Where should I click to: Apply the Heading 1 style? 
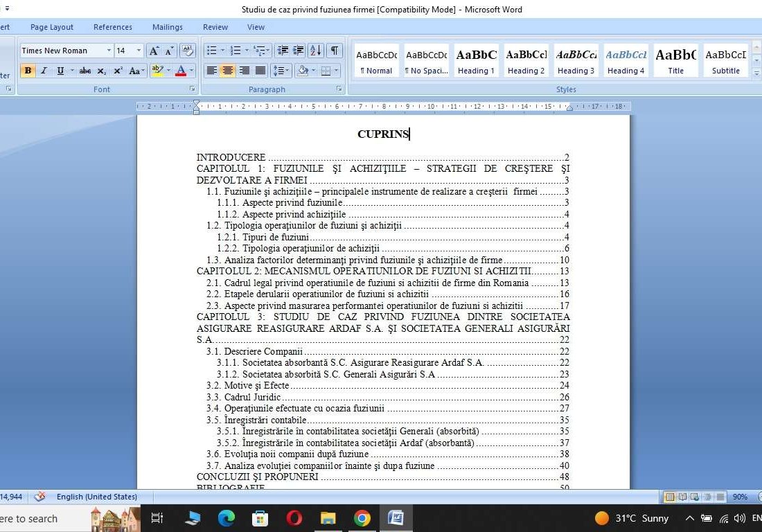click(x=476, y=60)
